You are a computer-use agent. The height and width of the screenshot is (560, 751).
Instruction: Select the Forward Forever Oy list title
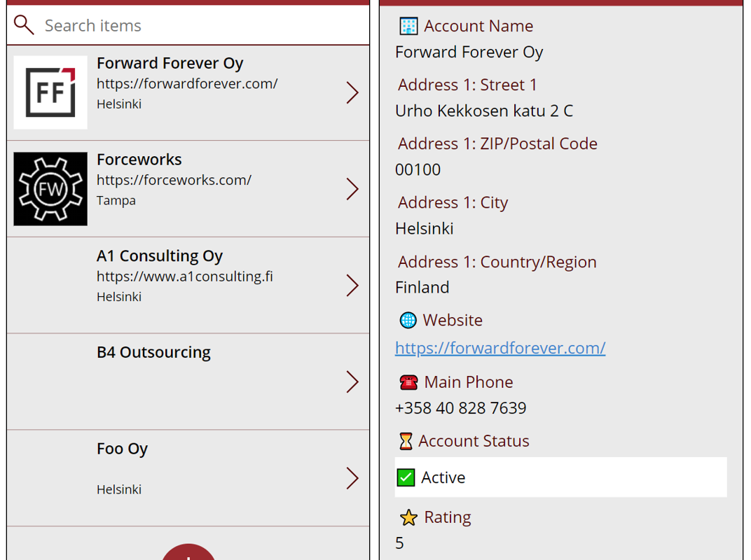coord(170,63)
